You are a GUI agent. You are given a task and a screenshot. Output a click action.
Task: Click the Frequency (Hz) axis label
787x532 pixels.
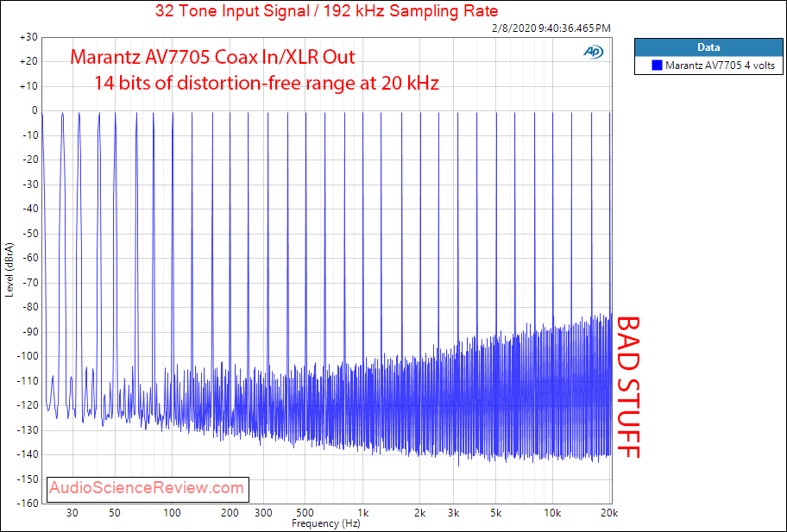click(325, 523)
